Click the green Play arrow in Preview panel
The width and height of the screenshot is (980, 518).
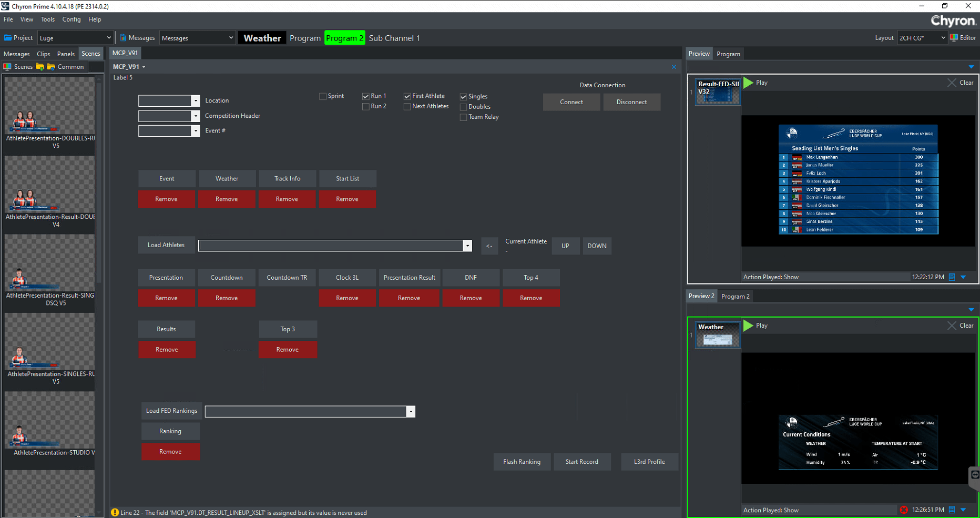pyautogui.click(x=748, y=83)
